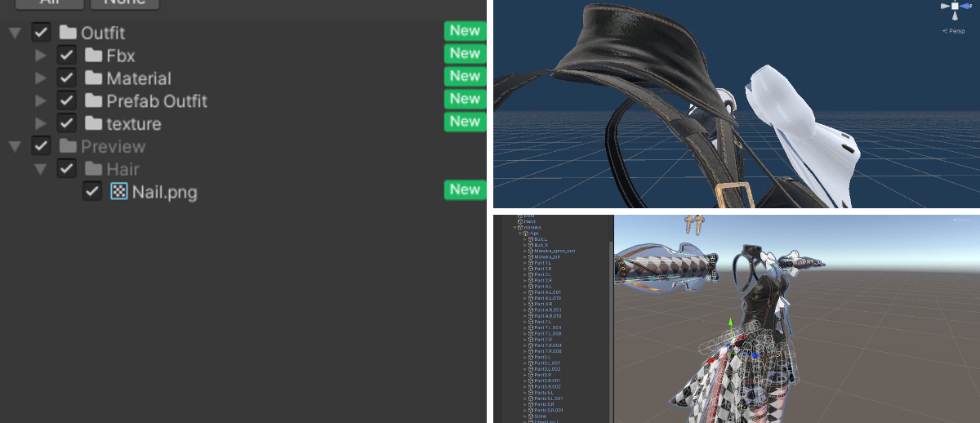Select Pant 7.L.004 in the hierarchy

(548, 327)
